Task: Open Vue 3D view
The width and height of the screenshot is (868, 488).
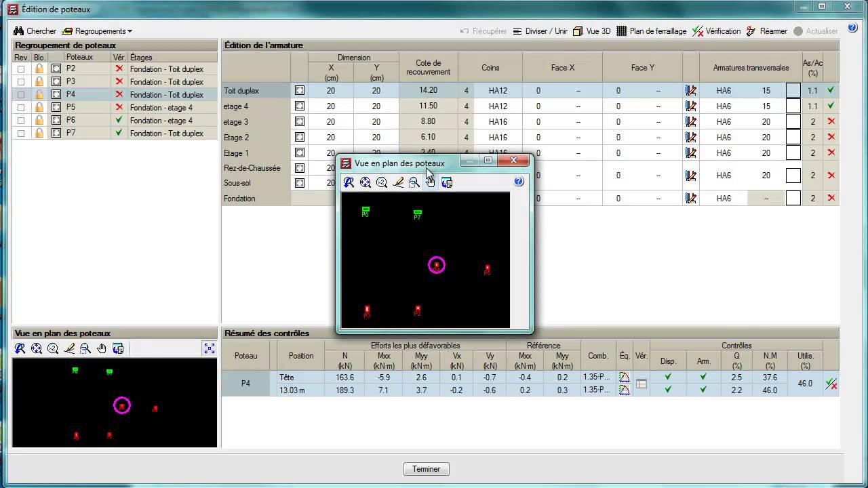Action: (591, 31)
